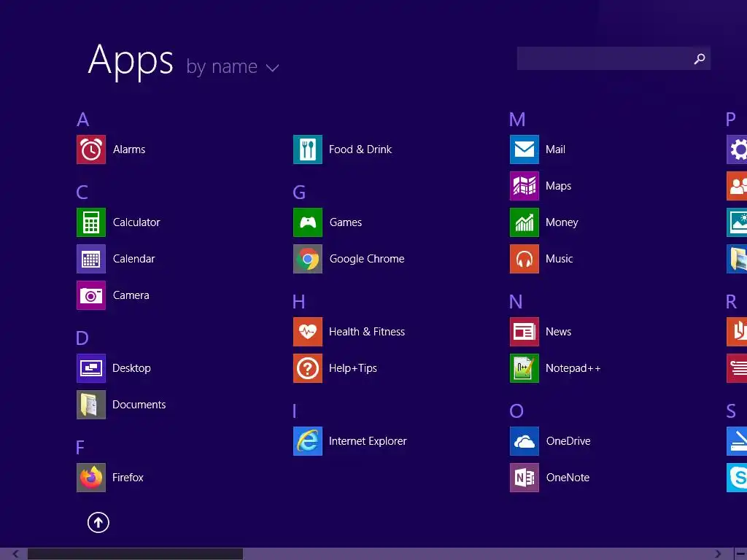Click the 'Calculator' label
Screen dimensions: 747x560
click(x=136, y=222)
